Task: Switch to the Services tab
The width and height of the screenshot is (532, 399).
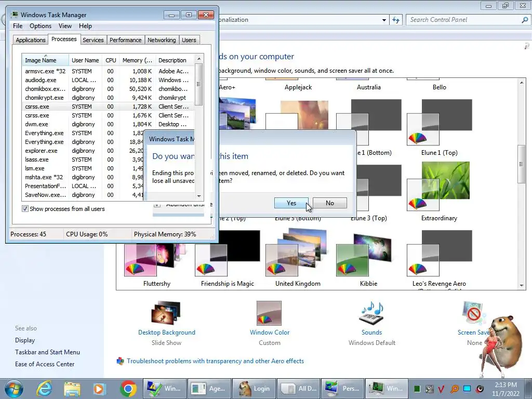Action: click(93, 40)
